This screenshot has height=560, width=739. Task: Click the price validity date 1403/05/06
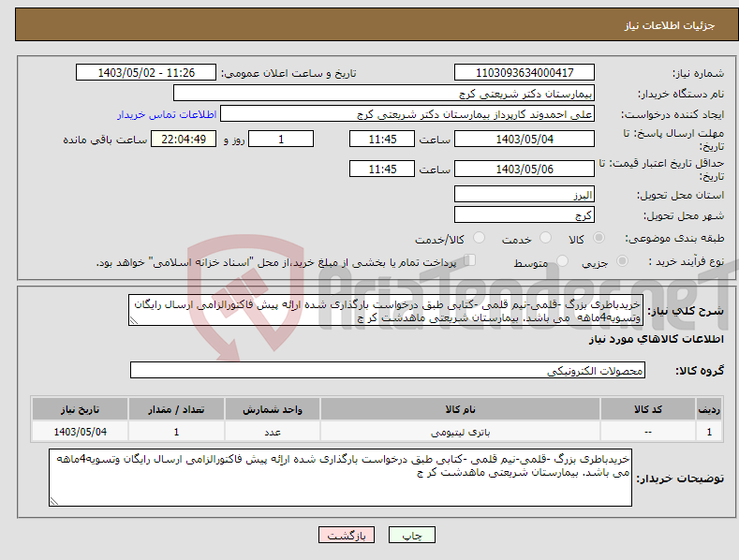525,169
